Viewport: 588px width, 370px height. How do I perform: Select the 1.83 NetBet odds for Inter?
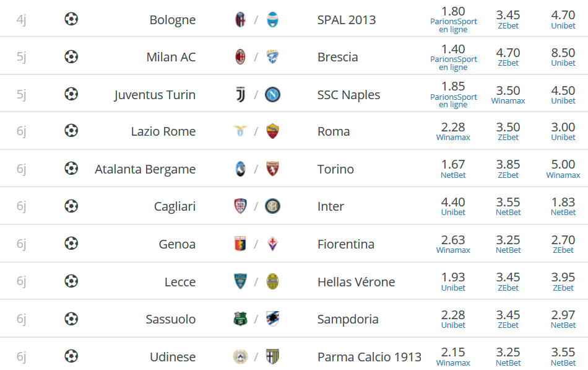tap(563, 206)
